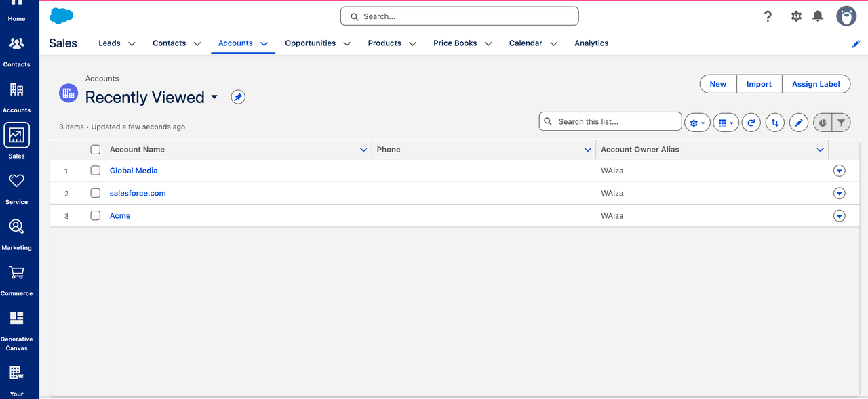
Task: Click the sort columns arrows icon
Action: pyautogui.click(x=775, y=123)
